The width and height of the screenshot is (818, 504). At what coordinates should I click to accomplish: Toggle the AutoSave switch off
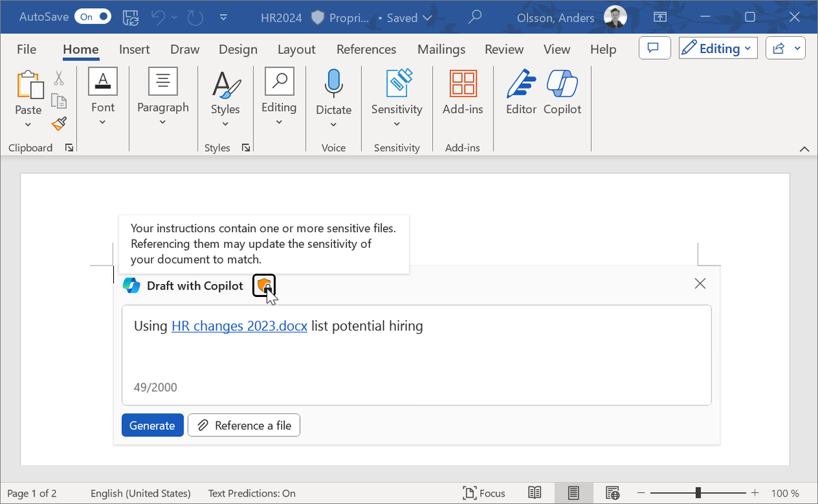tap(93, 17)
